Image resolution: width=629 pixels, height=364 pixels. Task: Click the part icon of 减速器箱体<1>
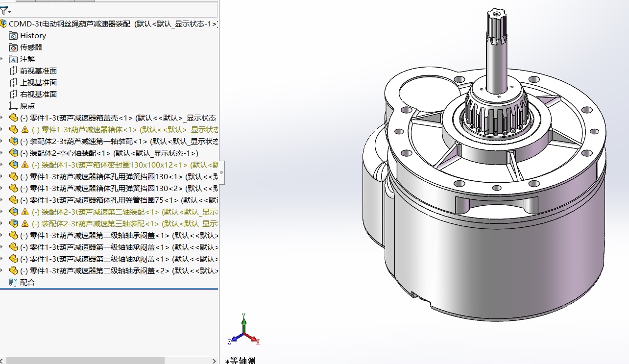tap(13, 129)
